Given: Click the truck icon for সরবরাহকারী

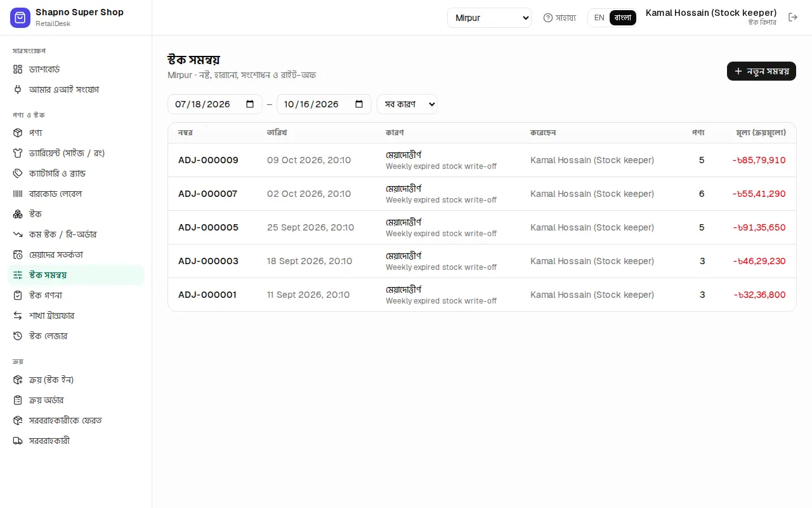Looking at the screenshot, I should point(18,441).
